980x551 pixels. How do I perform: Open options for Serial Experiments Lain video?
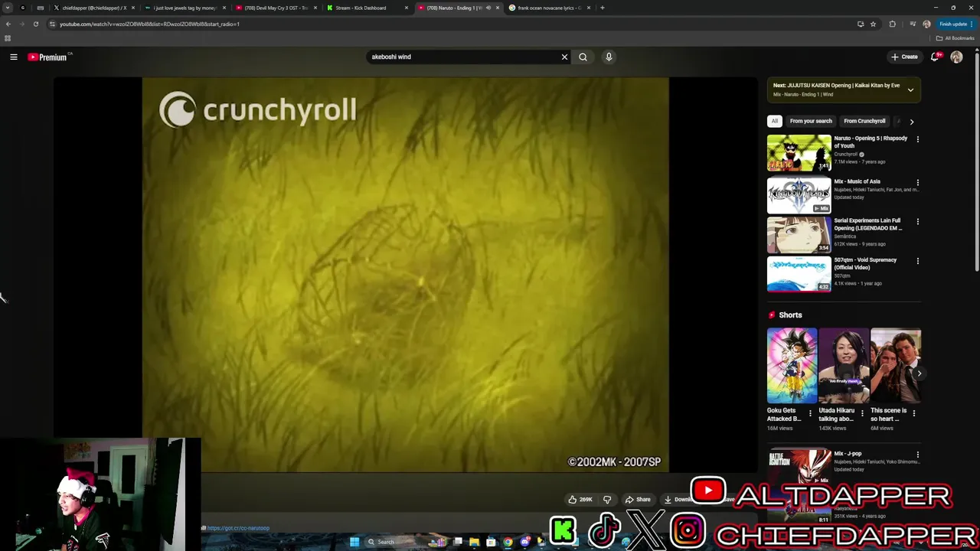pyautogui.click(x=917, y=221)
